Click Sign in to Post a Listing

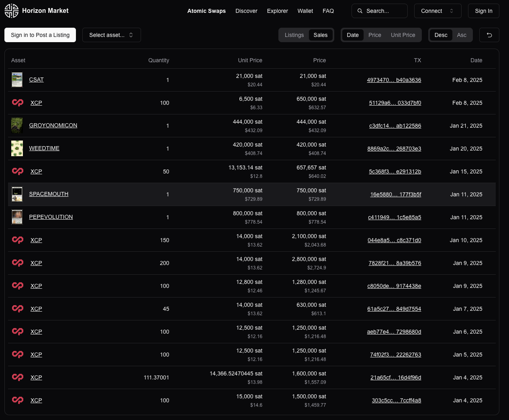coord(40,35)
